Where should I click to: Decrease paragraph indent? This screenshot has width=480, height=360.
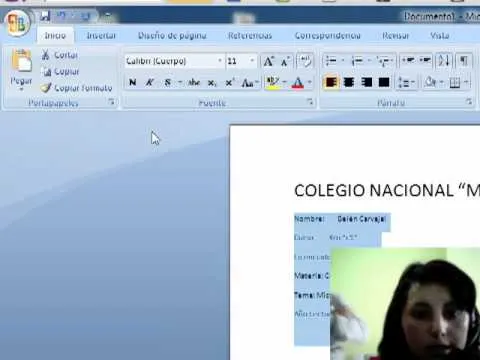coord(408,61)
